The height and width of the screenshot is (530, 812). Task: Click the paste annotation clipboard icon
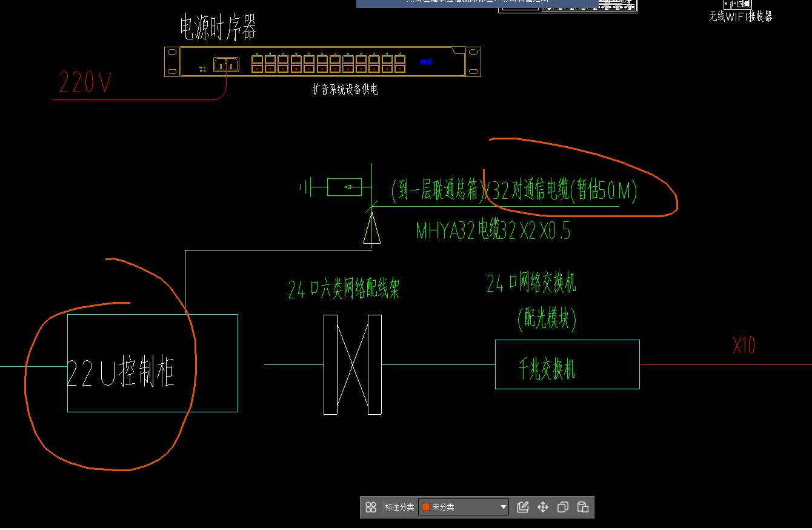(x=583, y=507)
